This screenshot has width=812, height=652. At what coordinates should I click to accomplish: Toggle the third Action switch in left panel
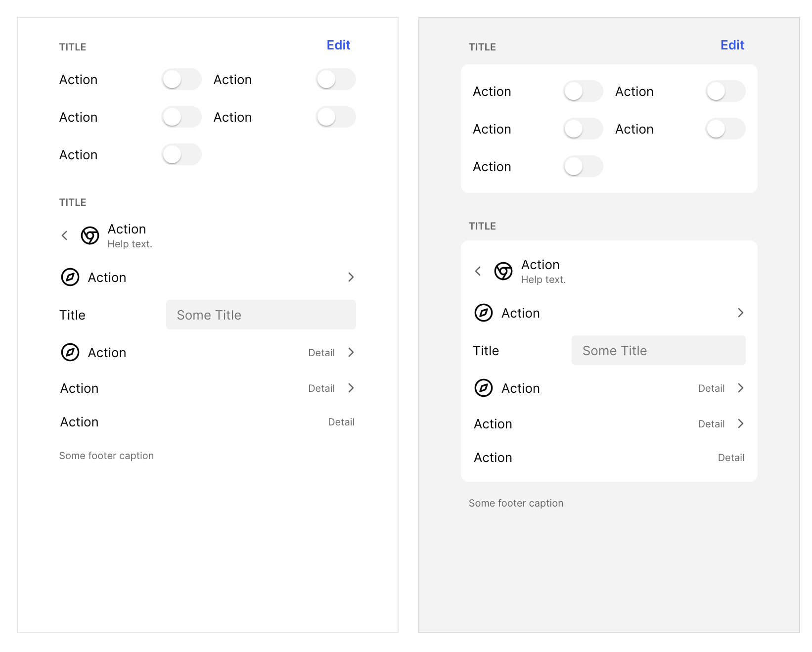point(181,155)
